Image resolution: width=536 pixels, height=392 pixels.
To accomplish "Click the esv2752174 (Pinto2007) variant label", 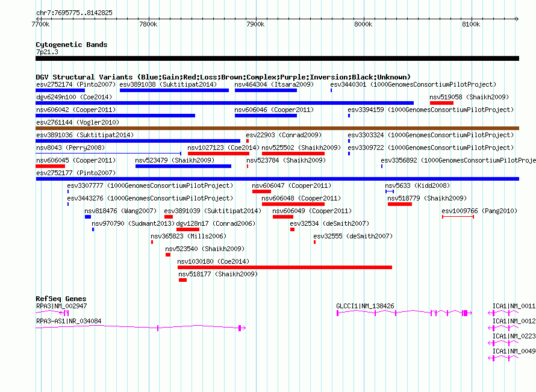I will (x=76, y=84).
